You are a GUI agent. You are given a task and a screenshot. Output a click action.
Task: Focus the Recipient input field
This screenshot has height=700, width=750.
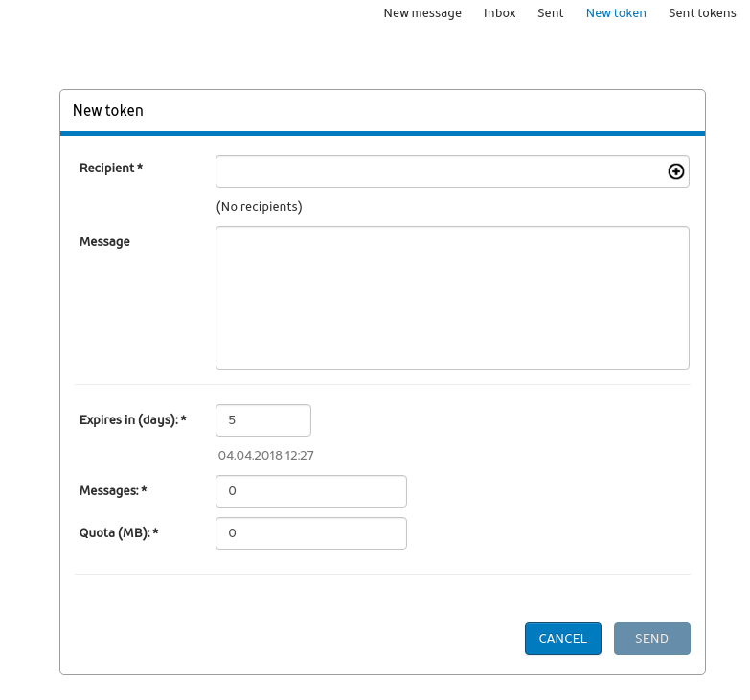(439, 171)
